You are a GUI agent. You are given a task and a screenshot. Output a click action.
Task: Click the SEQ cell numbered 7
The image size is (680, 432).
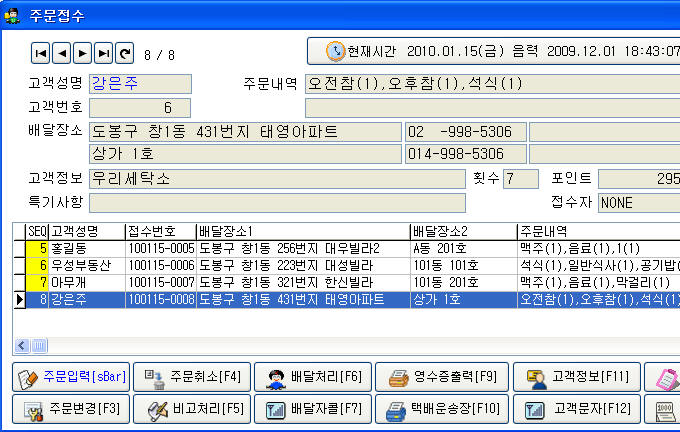37,283
